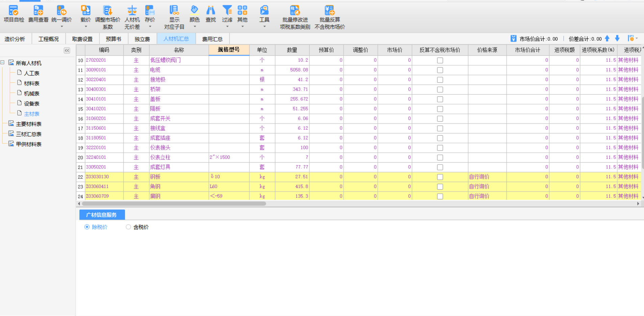The width and height of the screenshot is (644, 316).
Task: Tick the checkbox in the 角钢 row
Action: coord(440,187)
